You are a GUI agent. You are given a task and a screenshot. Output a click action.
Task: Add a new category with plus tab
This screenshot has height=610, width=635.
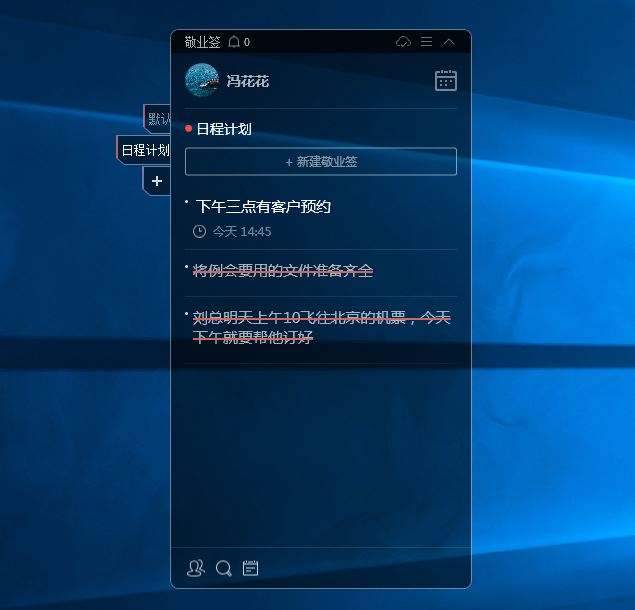point(157,181)
